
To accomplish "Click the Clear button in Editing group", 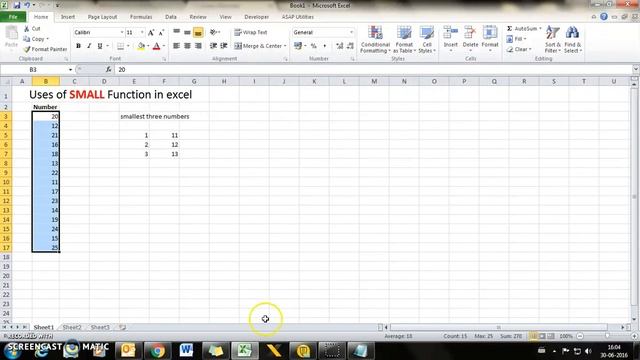I will click(519, 49).
